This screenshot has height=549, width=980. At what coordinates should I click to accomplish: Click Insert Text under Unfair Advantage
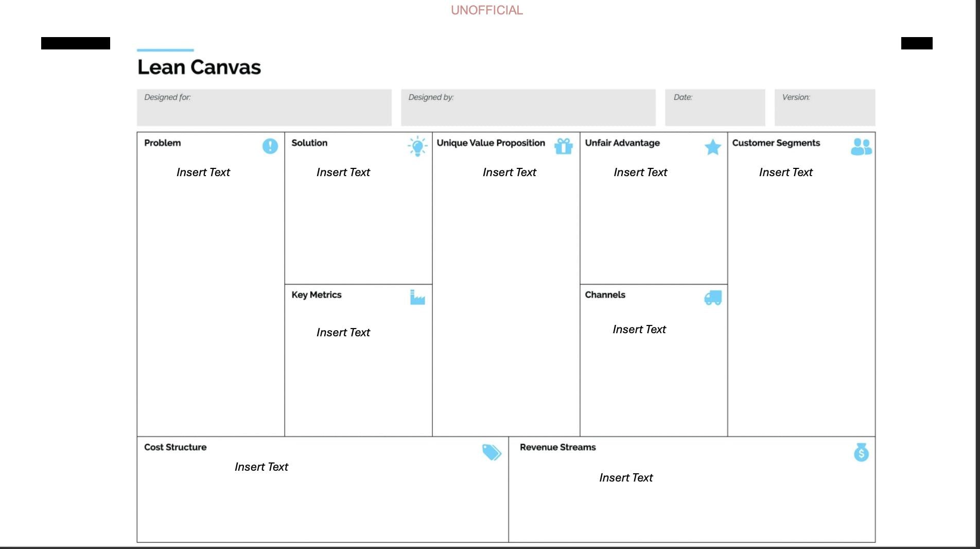coord(640,172)
